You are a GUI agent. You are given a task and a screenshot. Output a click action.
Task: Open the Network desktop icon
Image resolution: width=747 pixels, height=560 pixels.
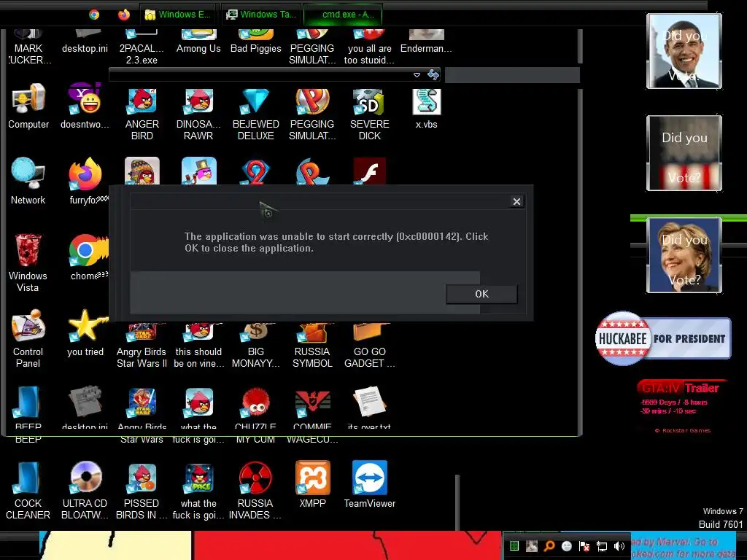click(28, 182)
